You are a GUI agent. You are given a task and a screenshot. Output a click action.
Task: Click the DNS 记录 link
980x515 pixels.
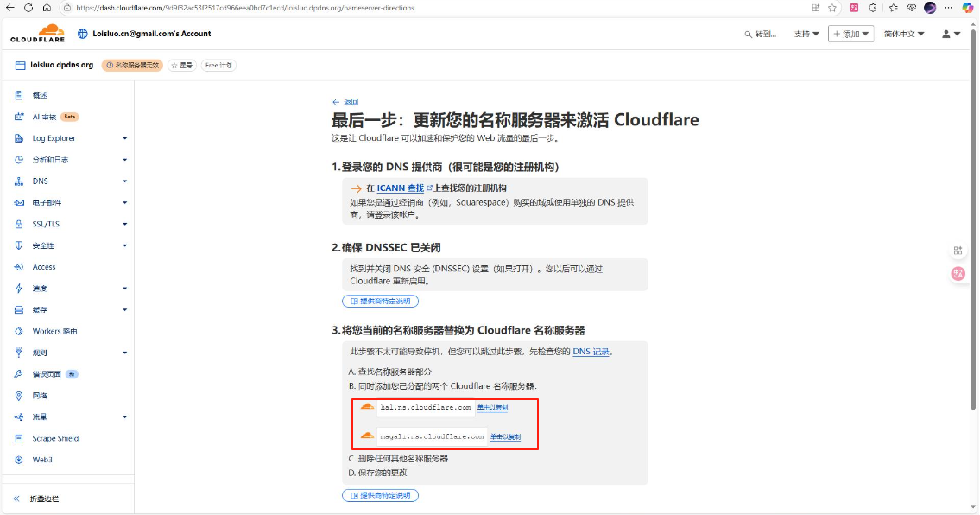[x=591, y=352]
